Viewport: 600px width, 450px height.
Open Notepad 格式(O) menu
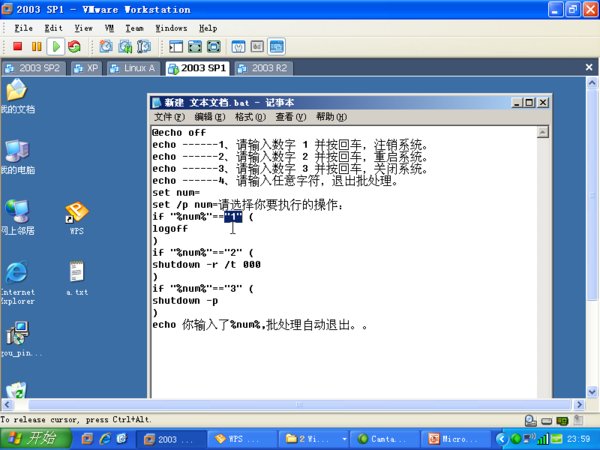[250, 117]
